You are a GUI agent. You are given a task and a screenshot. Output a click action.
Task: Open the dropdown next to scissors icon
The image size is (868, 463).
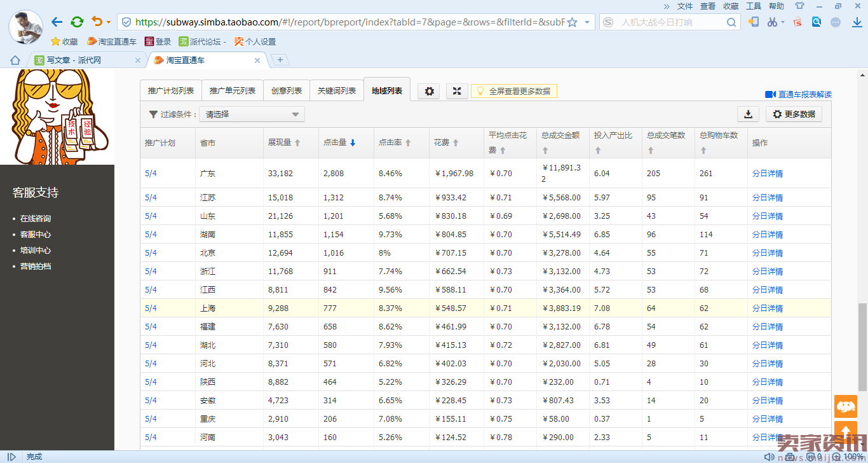click(x=782, y=22)
